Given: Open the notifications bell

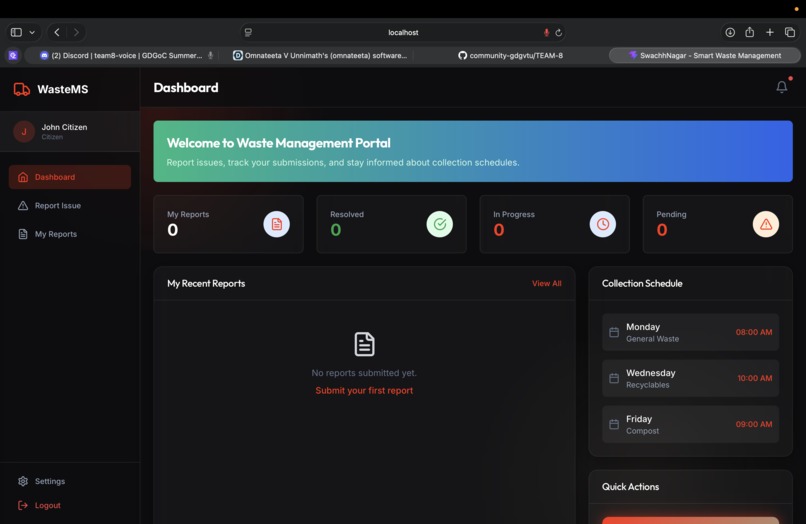Looking at the screenshot, I should (x=781, y=87).
